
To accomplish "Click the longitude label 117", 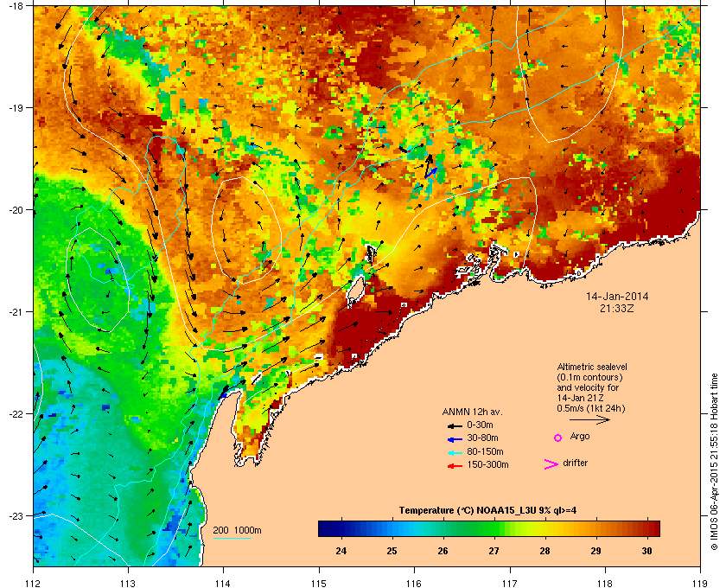I will [510, 583].
